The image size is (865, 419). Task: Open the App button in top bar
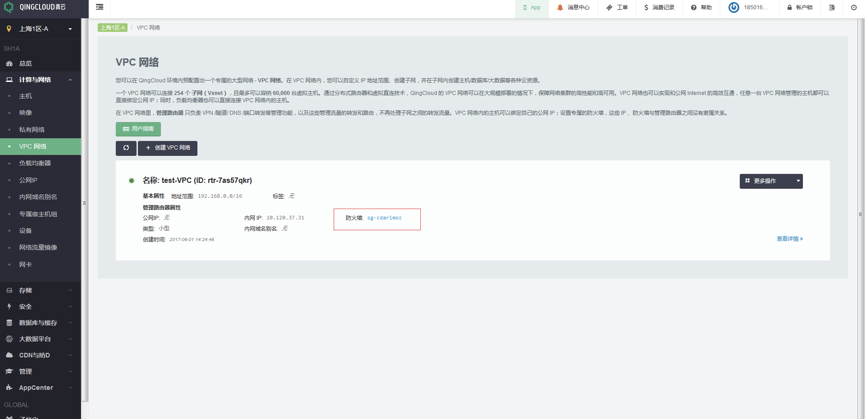[x=531, y=8]
